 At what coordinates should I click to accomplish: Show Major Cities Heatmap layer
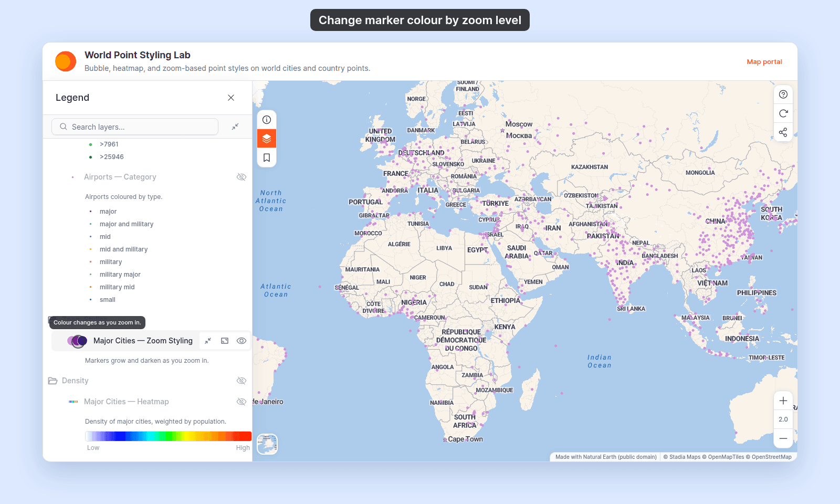[241, 402]
